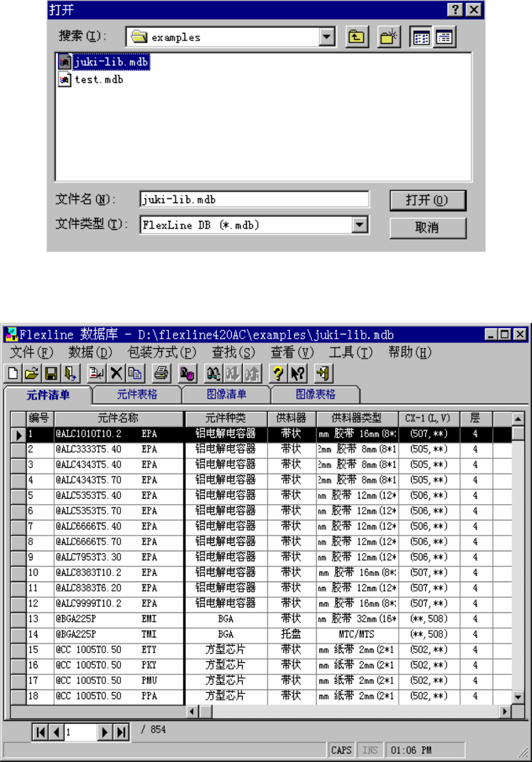This screenshot has height=762, width=532.
Task: Click the table horizontal scrollbar right arrow
Action: 505,711
